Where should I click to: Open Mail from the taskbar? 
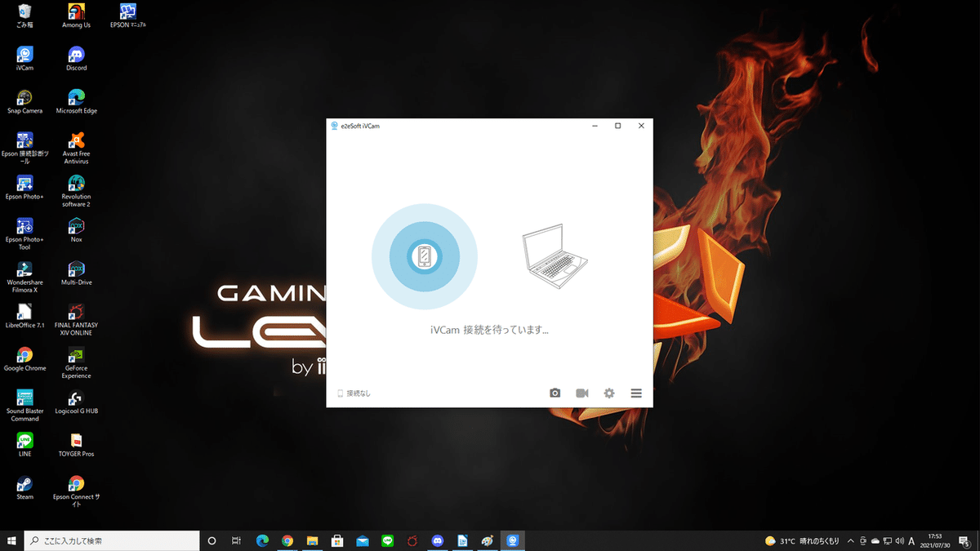[363, 540]
